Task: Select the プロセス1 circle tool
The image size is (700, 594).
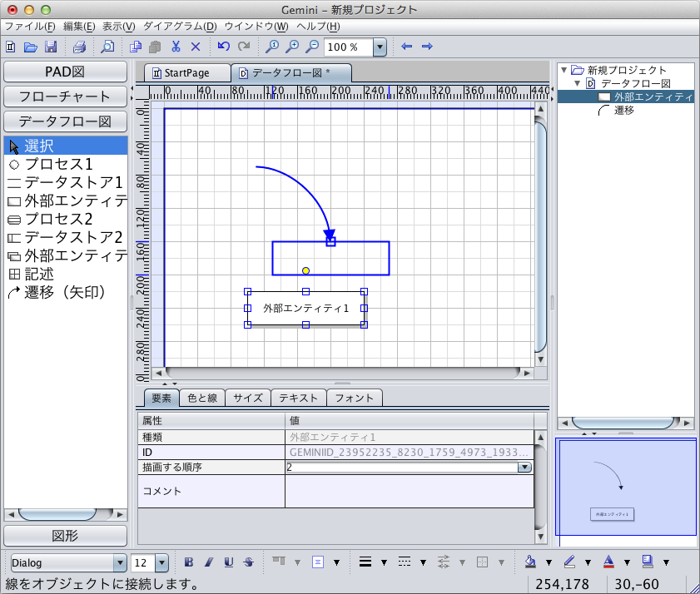Action: pyautogui.click(x=66, y=164)
